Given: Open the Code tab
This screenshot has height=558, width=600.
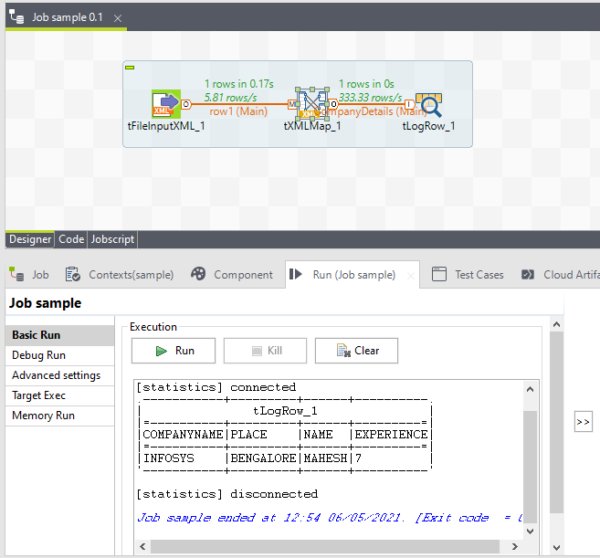Looking at the screenshot, I should pyautogui.click(x=71, y=239).
